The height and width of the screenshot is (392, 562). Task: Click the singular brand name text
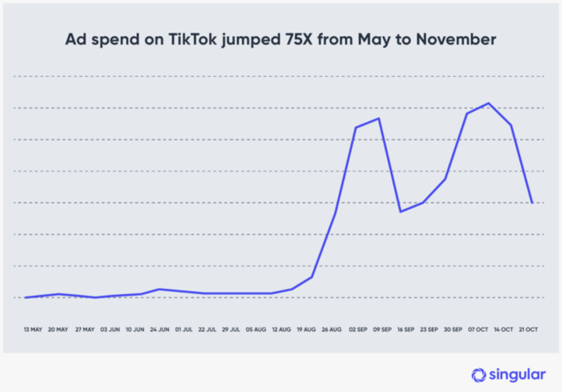(517, 375)
